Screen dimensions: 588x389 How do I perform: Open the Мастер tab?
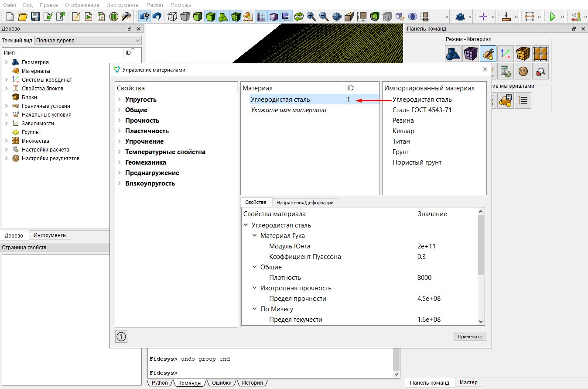[x=468, y=382]
